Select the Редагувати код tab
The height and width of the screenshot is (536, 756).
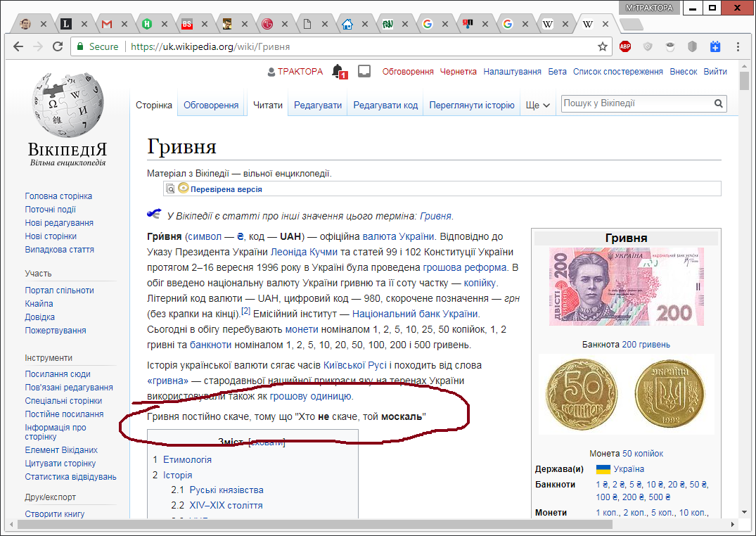click(x=385, y=106)
